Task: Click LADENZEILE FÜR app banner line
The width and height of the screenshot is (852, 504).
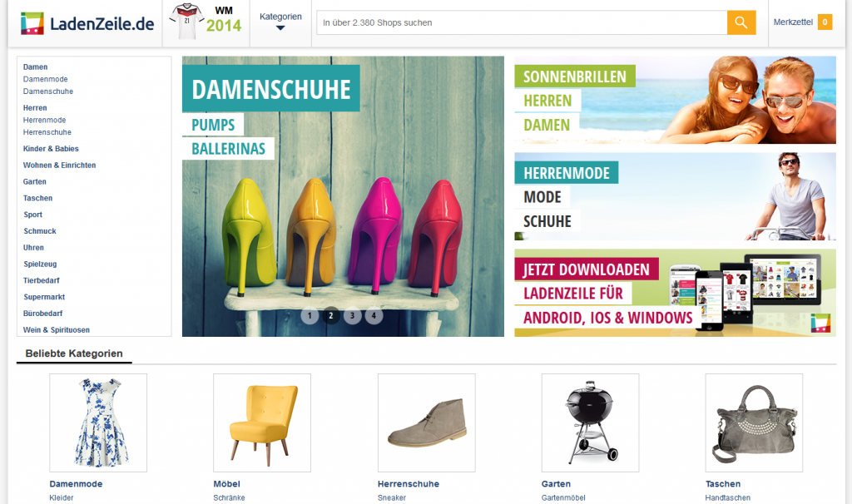Action: pyautogui.click(x=573, y=294)
